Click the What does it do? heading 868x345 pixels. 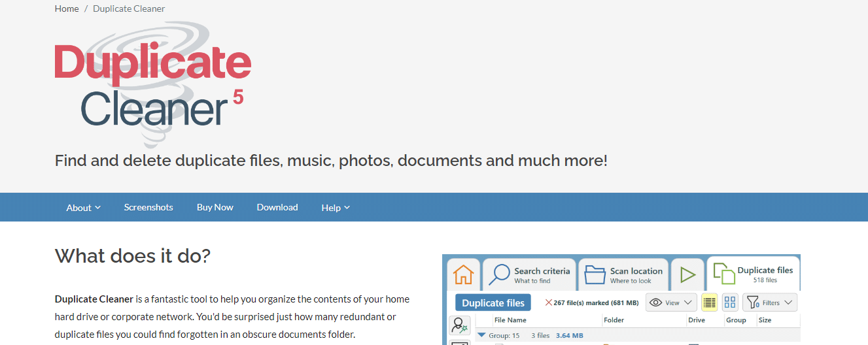[133, 255]
